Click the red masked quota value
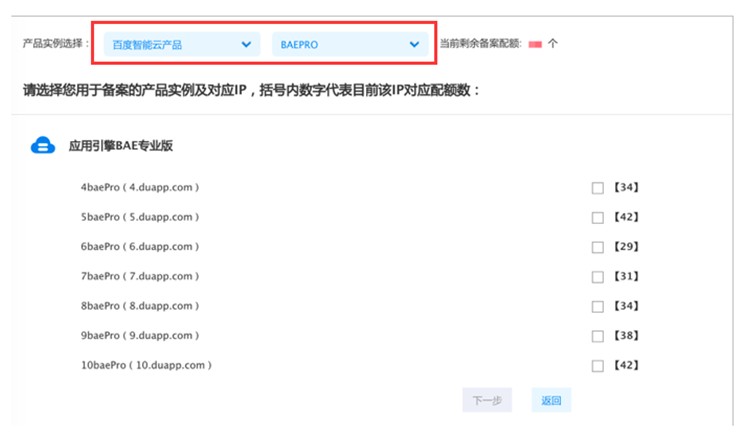The width and height of the screenshot is (746, 435). [x=535, y=44]
